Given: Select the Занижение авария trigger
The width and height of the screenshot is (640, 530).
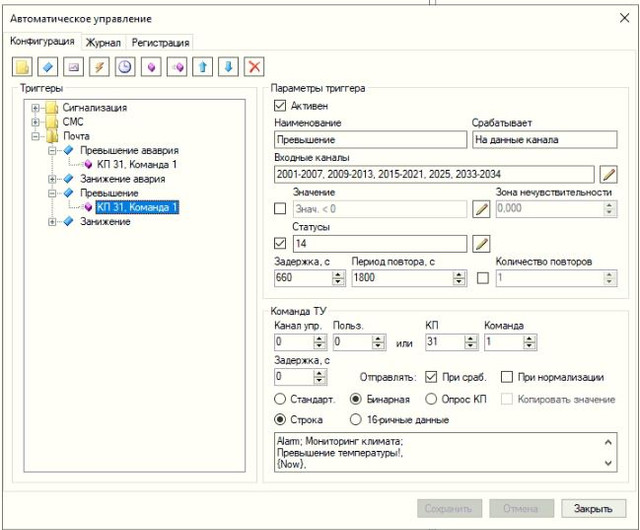Looking at the screenshot, I should click(122, 179).
